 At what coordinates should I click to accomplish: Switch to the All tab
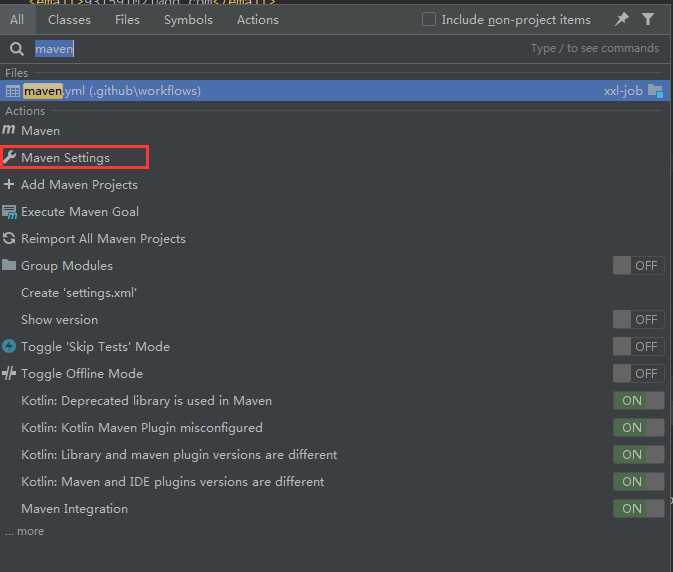(17, 20)
